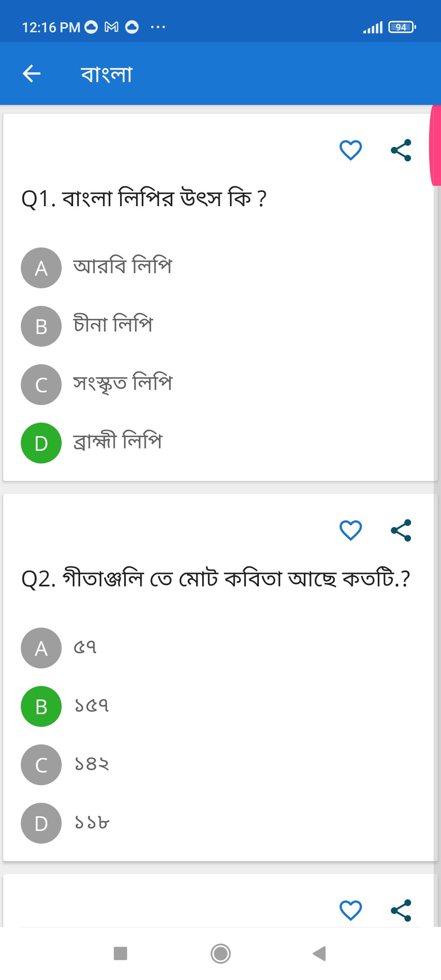Viewport: 441px width, 980px height.
Task: Favorite question Q2 with heart icon
Action: [x=351, y=530]
